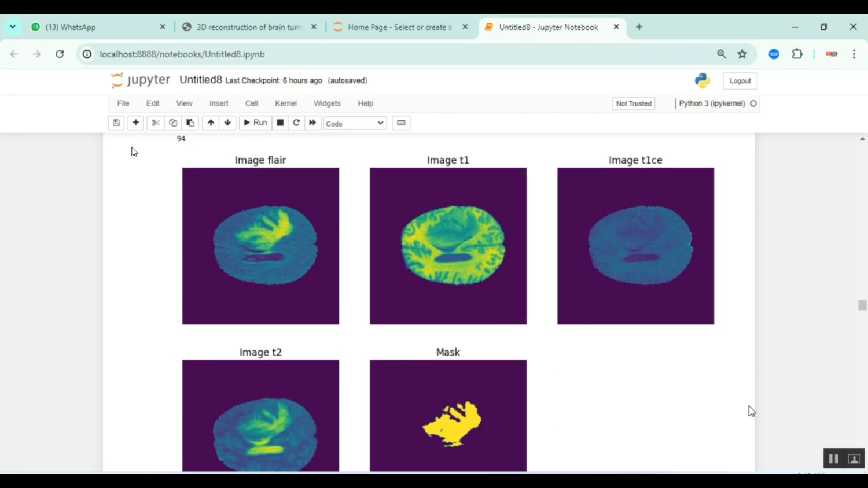Bookmark the page with the star icon

pos(742,54)
